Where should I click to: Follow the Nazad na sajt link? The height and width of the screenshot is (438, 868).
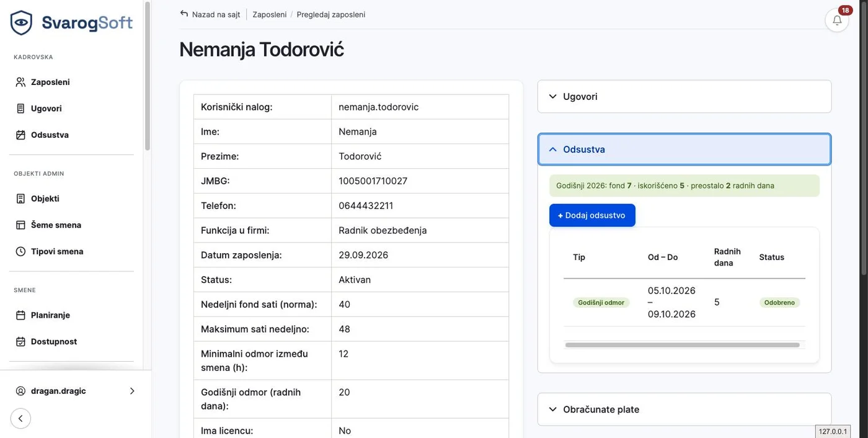pos(216,14)
